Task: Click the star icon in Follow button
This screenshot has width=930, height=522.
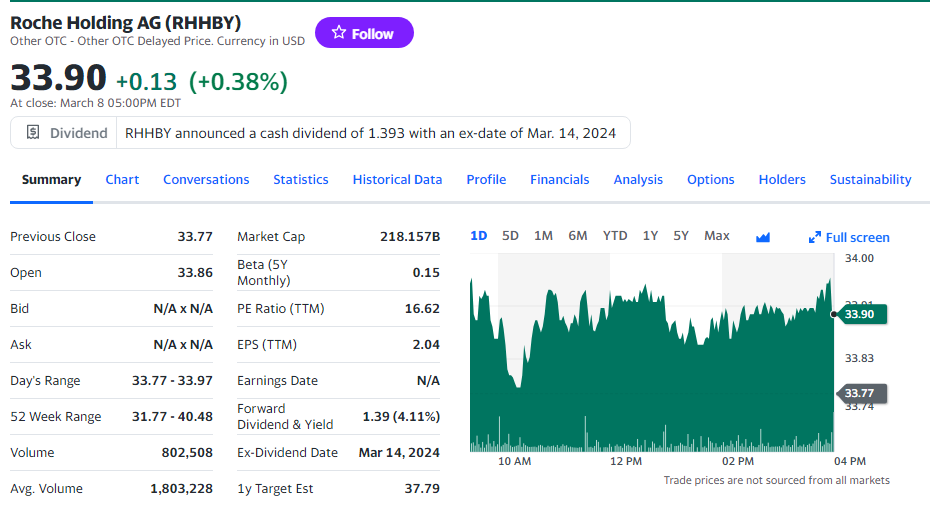Action: [x=339, y=33]
